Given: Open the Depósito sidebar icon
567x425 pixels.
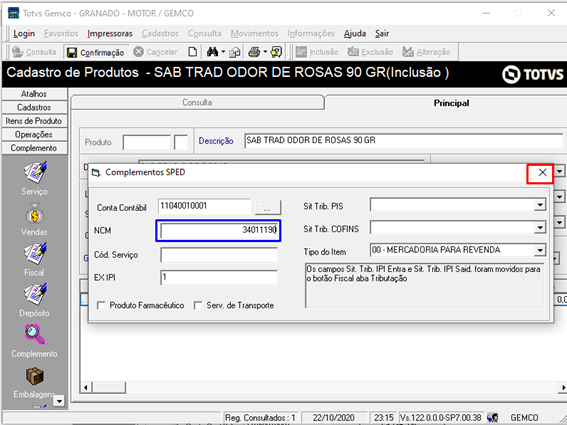Looking at the screenshot, I should pos(35,294).
